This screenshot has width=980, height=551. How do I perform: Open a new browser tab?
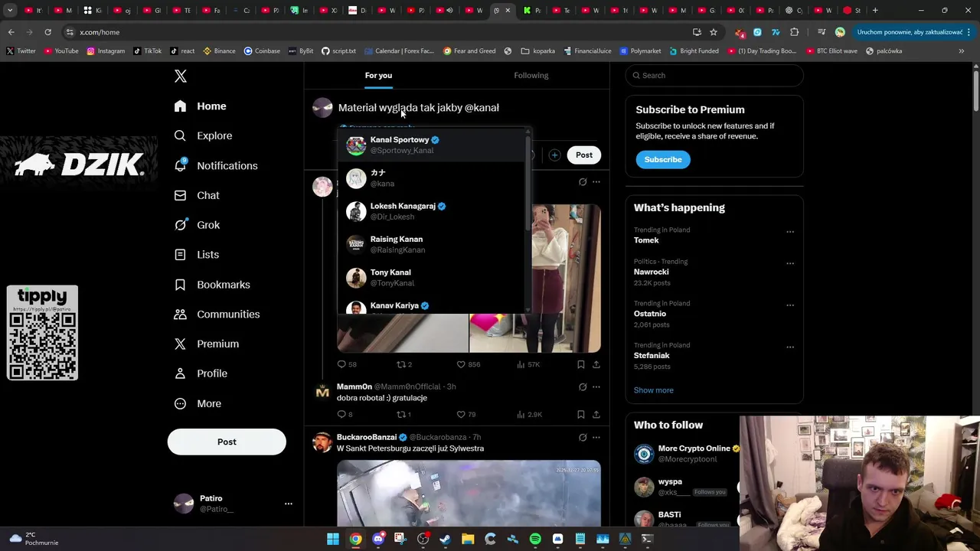(x=875, y=10)
